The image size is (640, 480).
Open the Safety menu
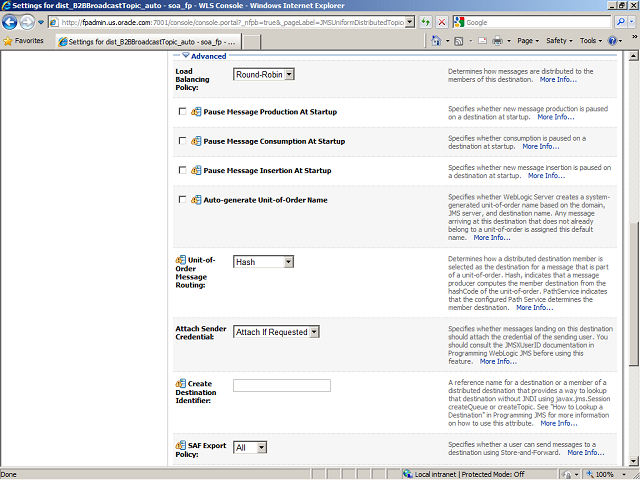pos(559,41)
